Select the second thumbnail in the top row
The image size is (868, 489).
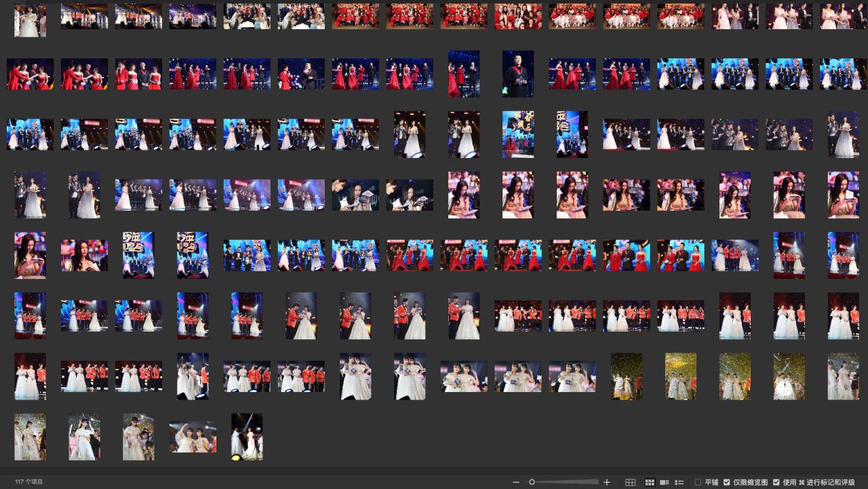(x=84, y=16)
